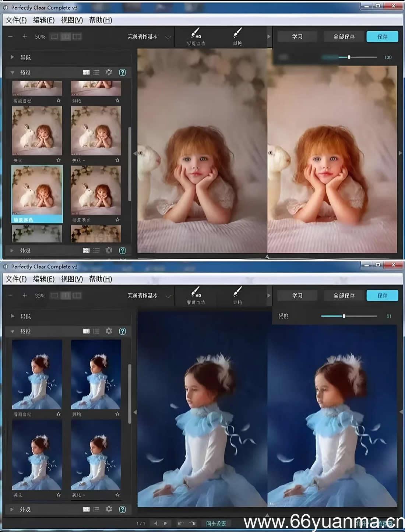This screenshot has width=405, height=532.
Task: Collapse 预设 panel in upper window
Action: (x=12, y=73)
